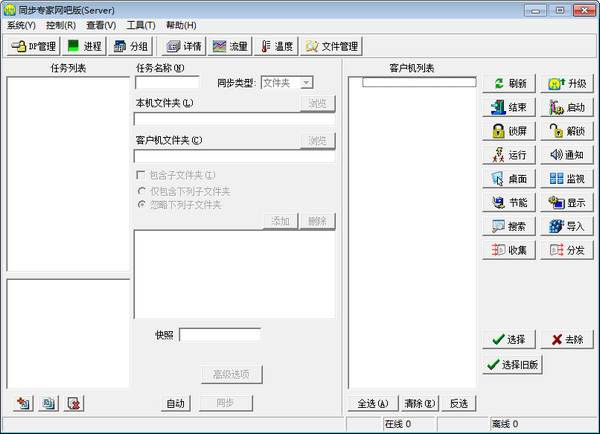The height and width of the screenshot is (434, 600).
Task: Click the 全选 select-all button
Action: 372,403
